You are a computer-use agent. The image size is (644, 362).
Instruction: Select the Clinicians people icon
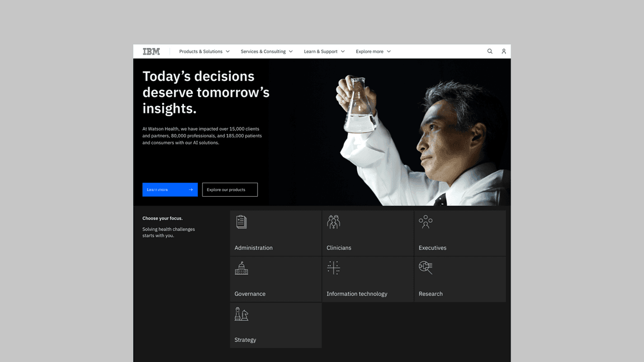click(x=334, y=222)
